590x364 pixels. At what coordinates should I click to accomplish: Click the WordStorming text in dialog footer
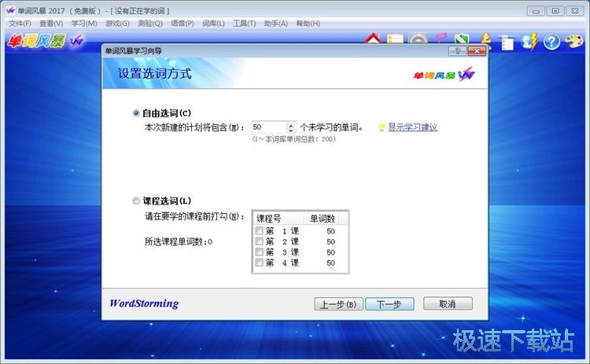[x=144, y=303]
